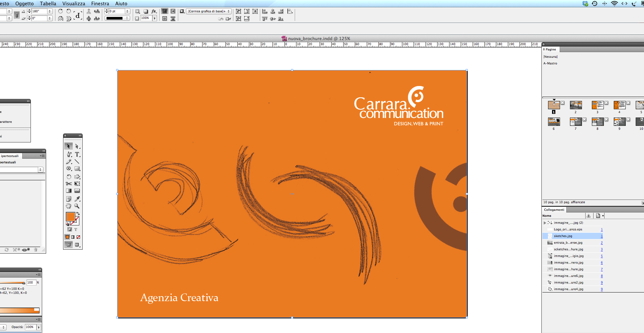Open Opacità slider arrow in effects panel

click(x=39, y=327)
